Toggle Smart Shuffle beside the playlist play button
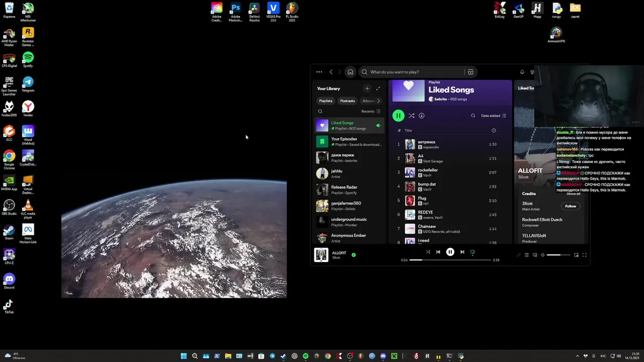This screenshot has width=644, height=362. point(411,116)
